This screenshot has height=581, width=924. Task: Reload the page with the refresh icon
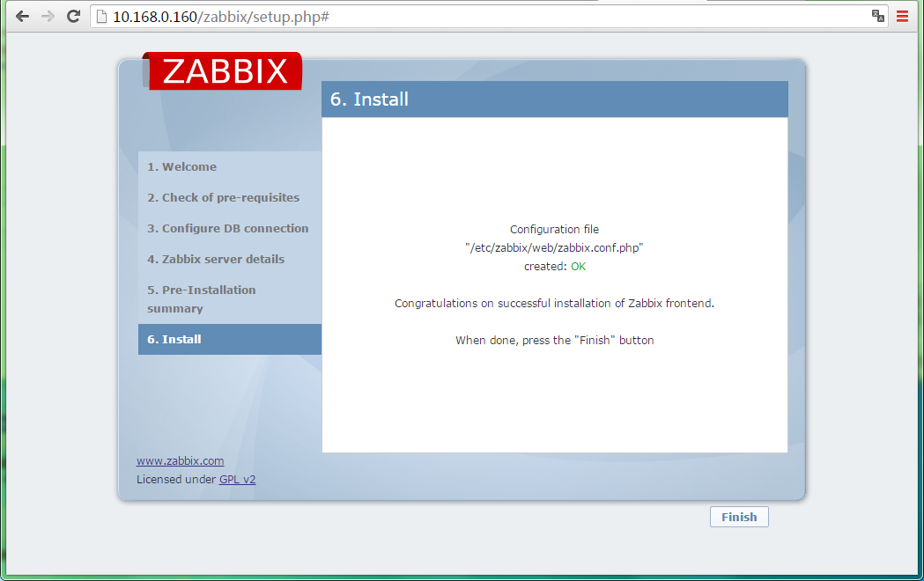[73, 17]
